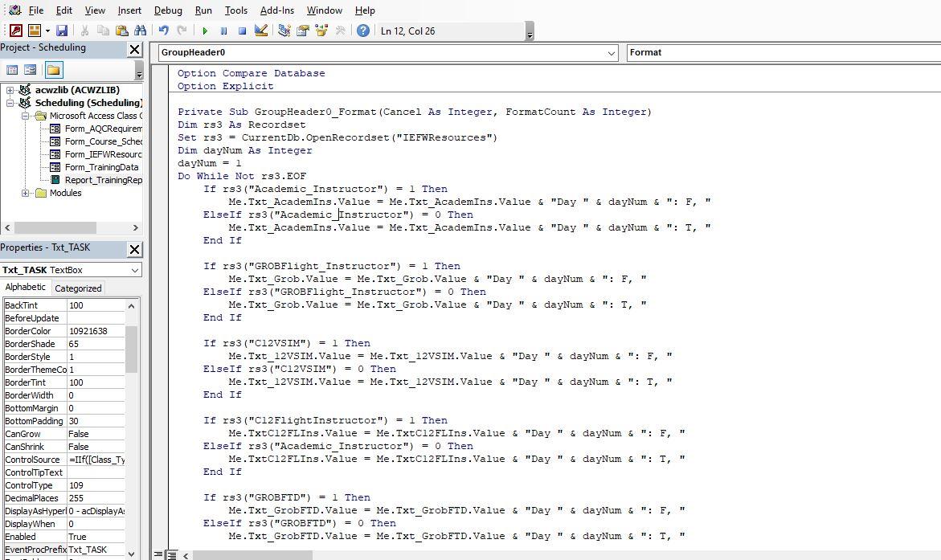Open the Debug menu

pos(168,10)
